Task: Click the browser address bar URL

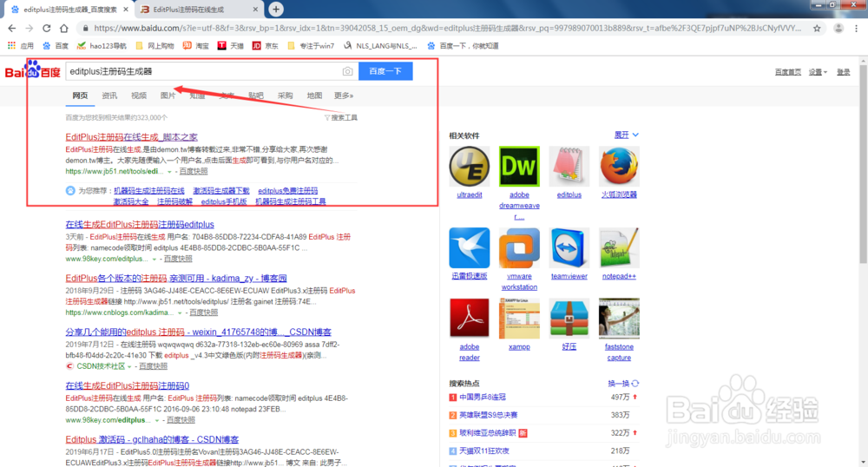Action: [447, 29]
